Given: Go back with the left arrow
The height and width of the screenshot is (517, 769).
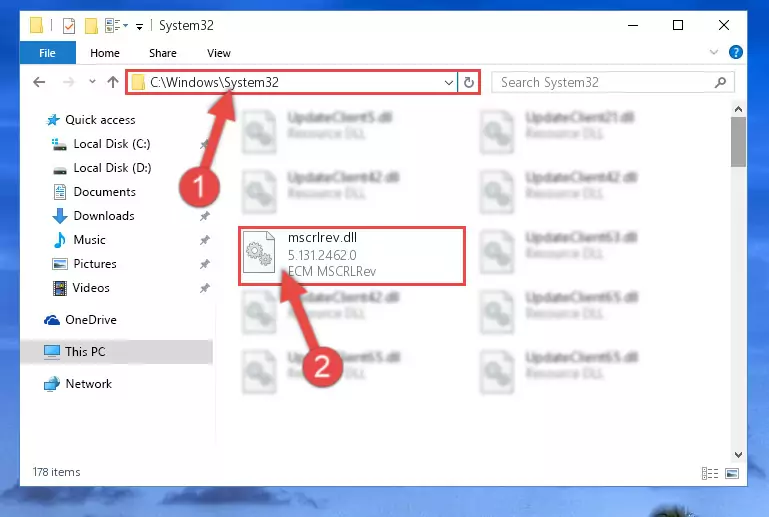Looking at the screenshot, I should [39, 82].
